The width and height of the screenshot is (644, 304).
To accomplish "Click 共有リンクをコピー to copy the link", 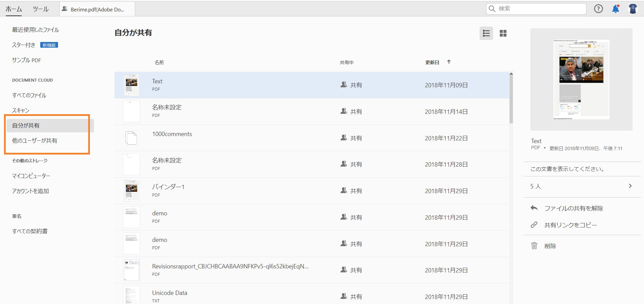I will [571, 225].
